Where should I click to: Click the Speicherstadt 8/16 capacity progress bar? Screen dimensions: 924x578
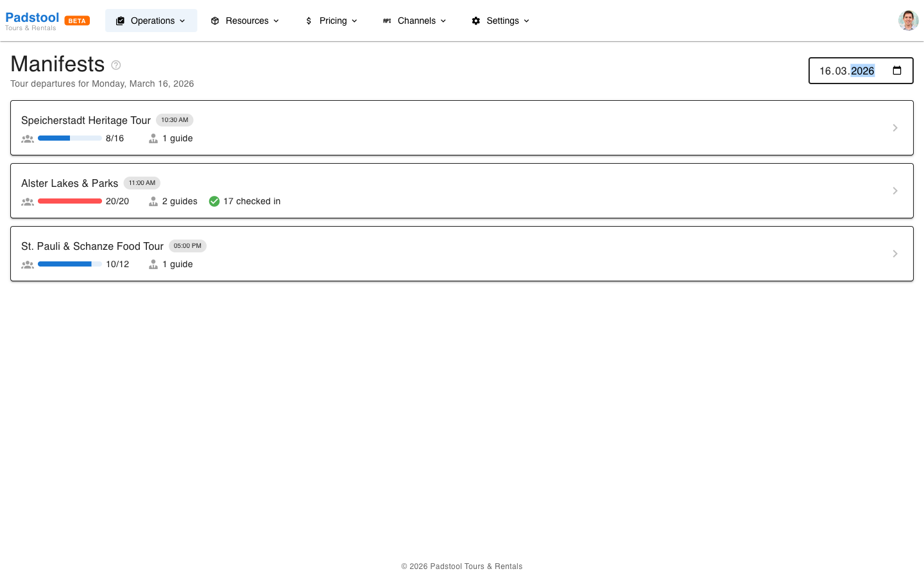pos(70,138)
